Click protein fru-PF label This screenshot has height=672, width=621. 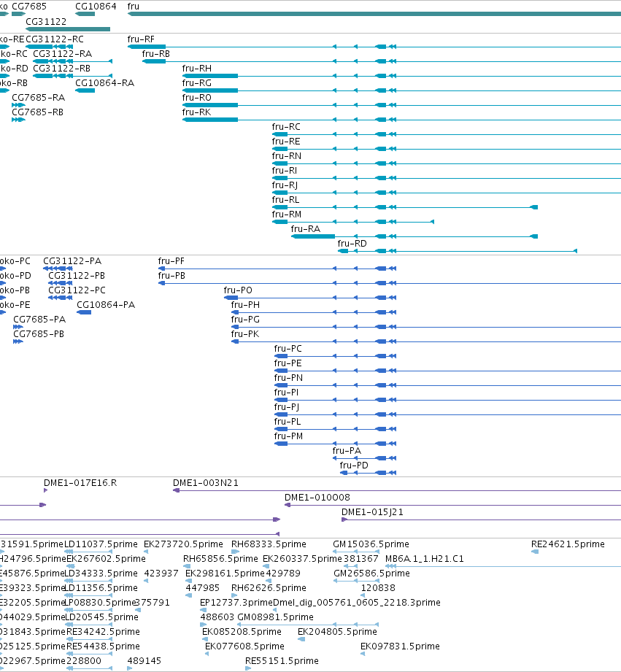click(171, 261)
